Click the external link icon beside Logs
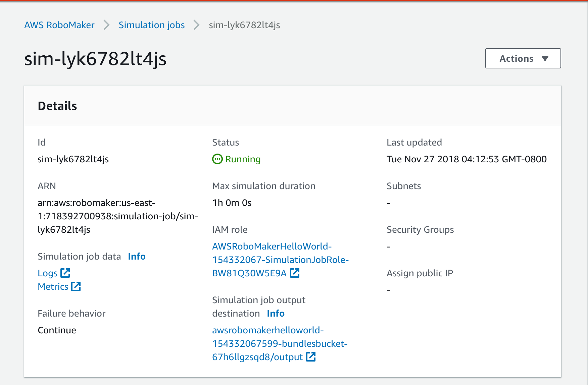Image resolution: width=588 pixels, height=385 pixels. point(65,273)
